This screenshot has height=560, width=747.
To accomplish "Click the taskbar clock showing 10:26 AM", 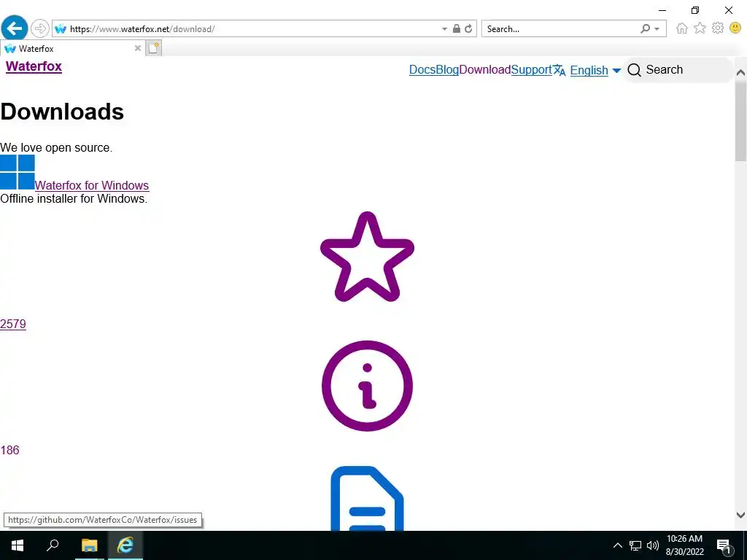I will pos(684,545).
